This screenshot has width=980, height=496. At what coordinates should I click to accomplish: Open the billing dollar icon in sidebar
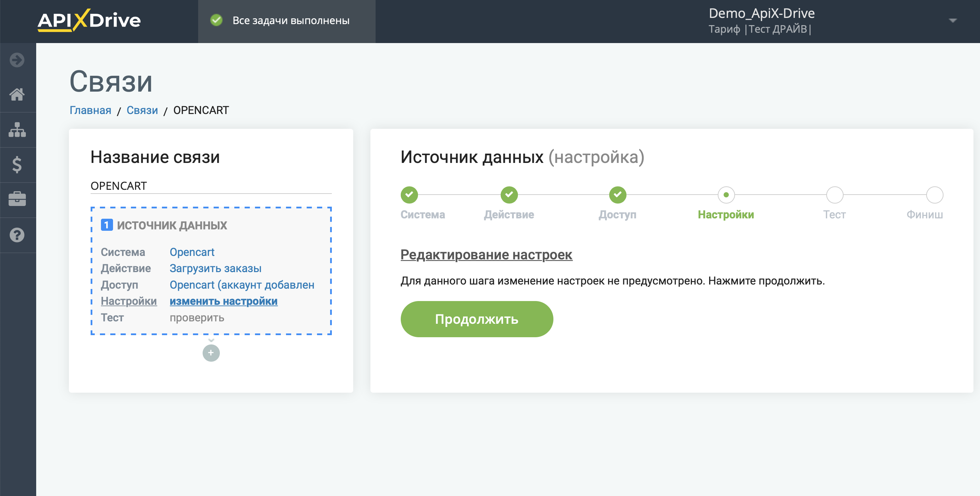(17, 165)
